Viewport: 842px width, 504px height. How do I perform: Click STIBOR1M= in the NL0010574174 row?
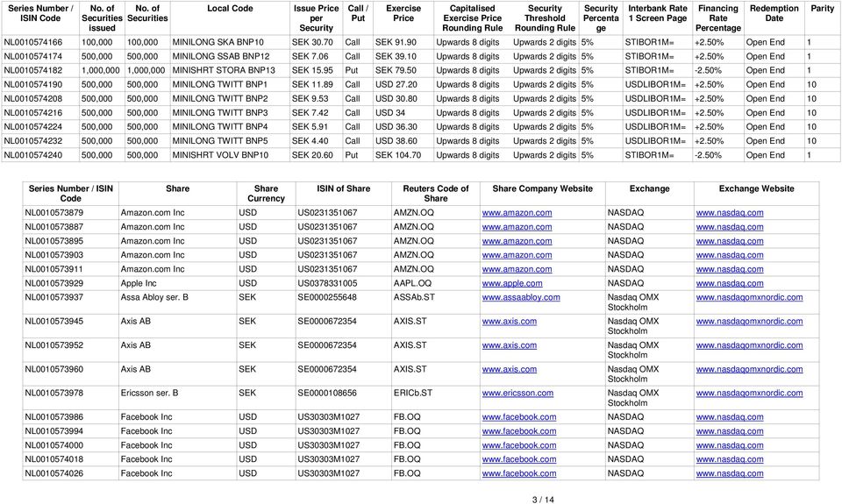click(650, 56)
